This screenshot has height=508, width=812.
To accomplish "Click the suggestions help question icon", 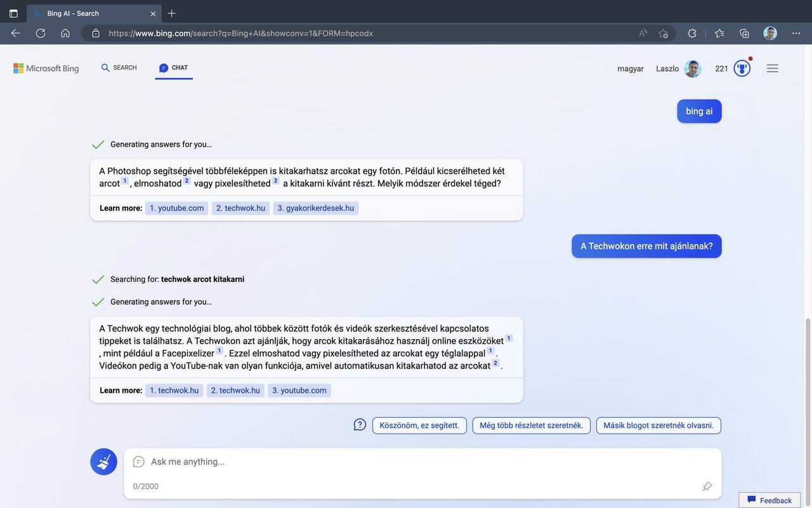I will 360,425.
